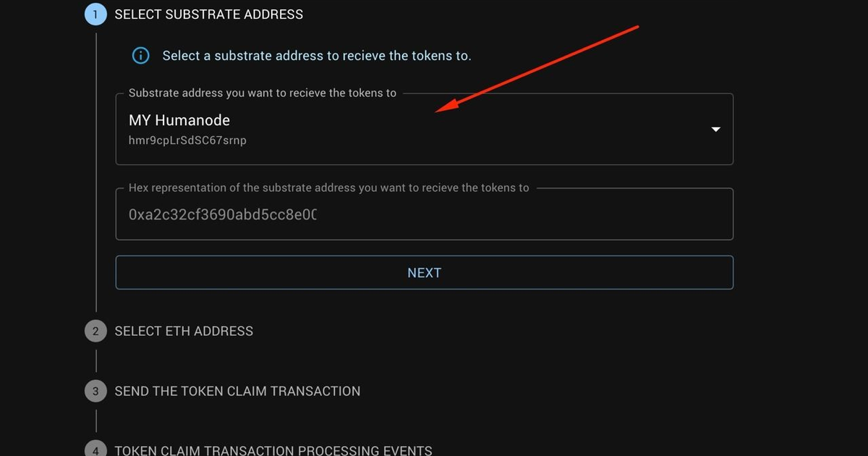Open the SELECT SUBSTRATE ADDRESS step
Image resolution: width=868 pixels, height=456 pixels.
(x=209, y=14)
